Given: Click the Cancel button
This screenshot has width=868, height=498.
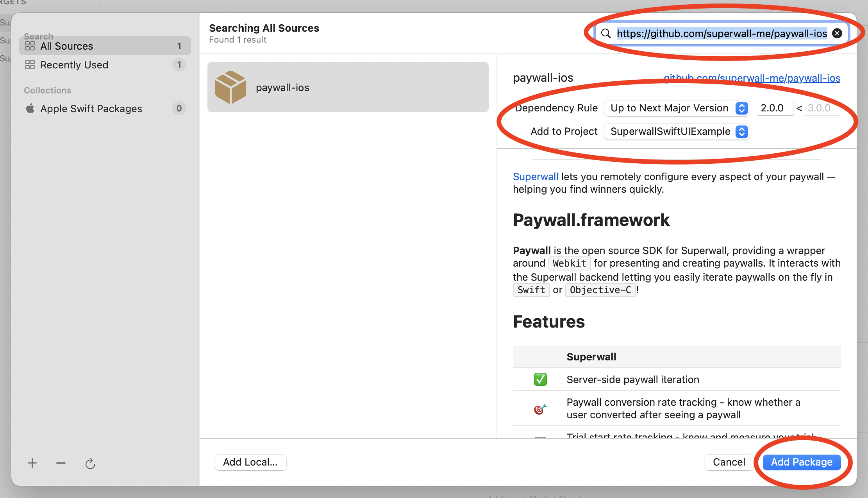Looking at the screenshot, I should coord(729,462).
